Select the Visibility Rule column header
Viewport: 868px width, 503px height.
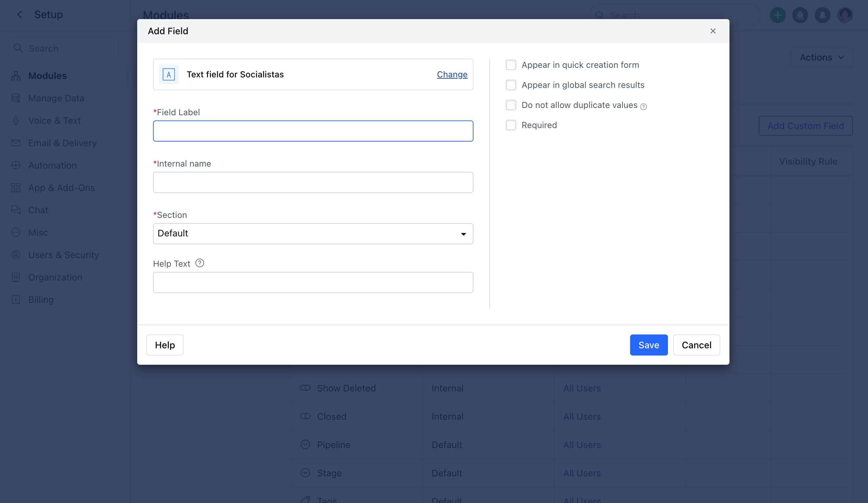(808, 161)
